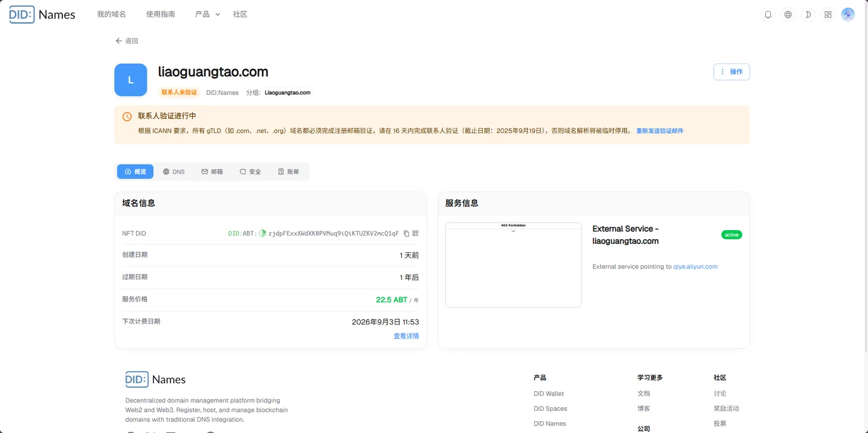
Task: Open 社区 in top navigation
Action: tap(240, 14)
